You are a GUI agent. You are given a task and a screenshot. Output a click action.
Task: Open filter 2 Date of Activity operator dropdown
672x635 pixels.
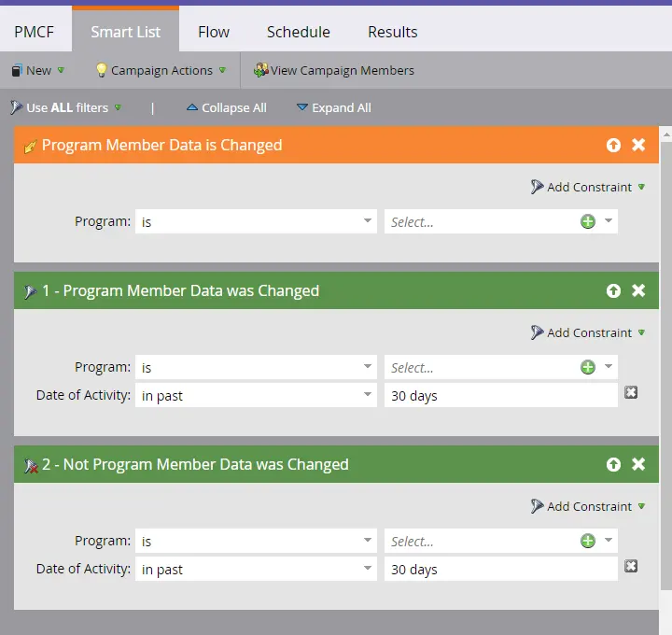tap(256, 569)
